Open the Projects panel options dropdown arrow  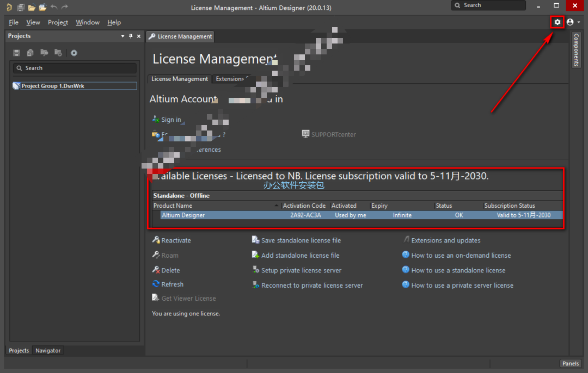click(x=122, y=36)
